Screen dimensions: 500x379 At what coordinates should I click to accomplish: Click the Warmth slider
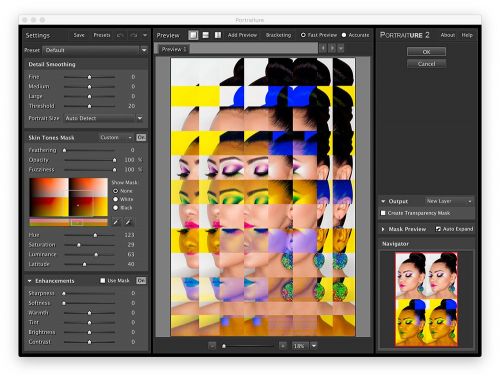click(x=89, y=313)
